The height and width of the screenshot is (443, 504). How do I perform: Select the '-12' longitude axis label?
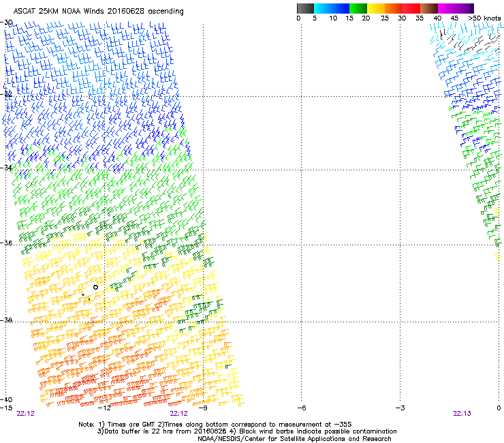pyautogui.click(x=104, y=408)
